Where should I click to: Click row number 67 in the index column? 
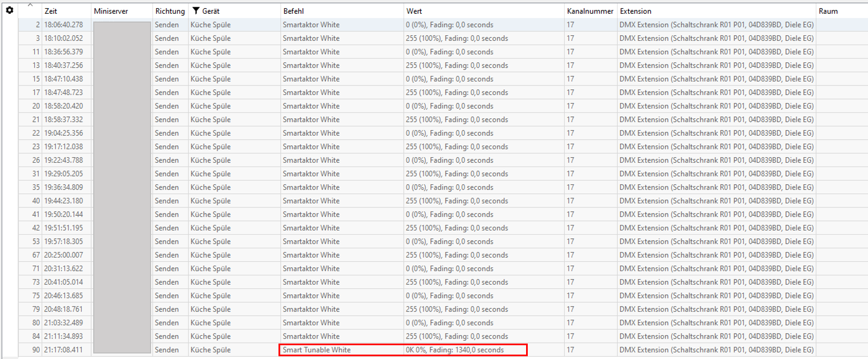point(36,255)
